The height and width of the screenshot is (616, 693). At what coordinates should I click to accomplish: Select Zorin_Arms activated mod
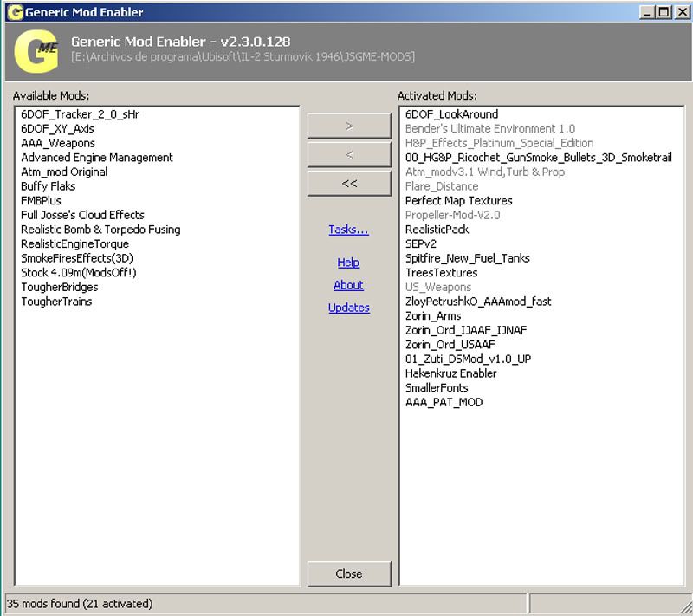(x=433, y=316)
